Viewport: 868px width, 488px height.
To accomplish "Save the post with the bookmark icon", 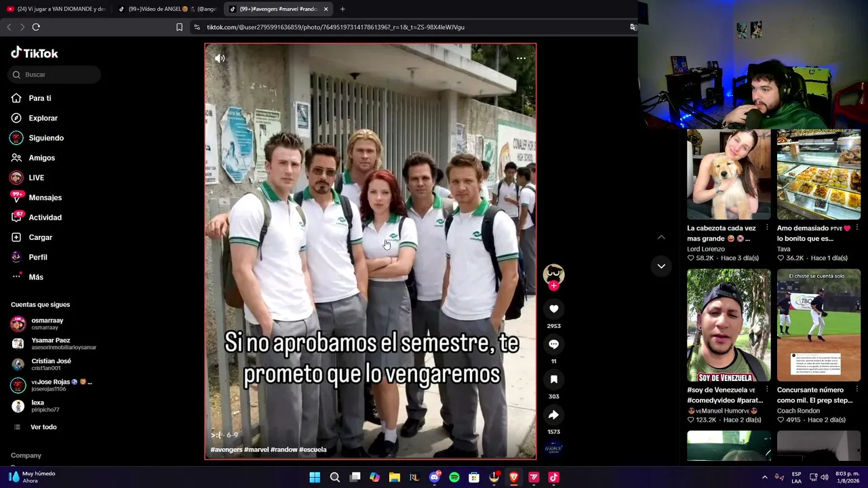I will point(553,380).
